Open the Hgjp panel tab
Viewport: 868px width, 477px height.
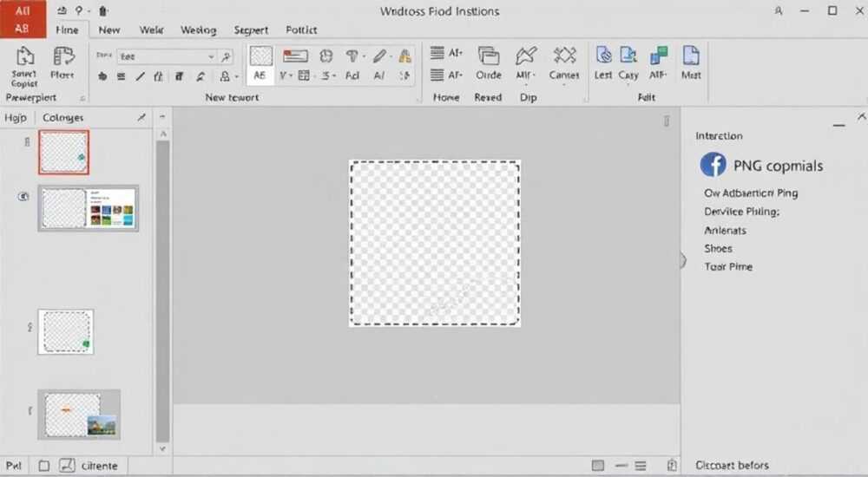coord(16,117)
